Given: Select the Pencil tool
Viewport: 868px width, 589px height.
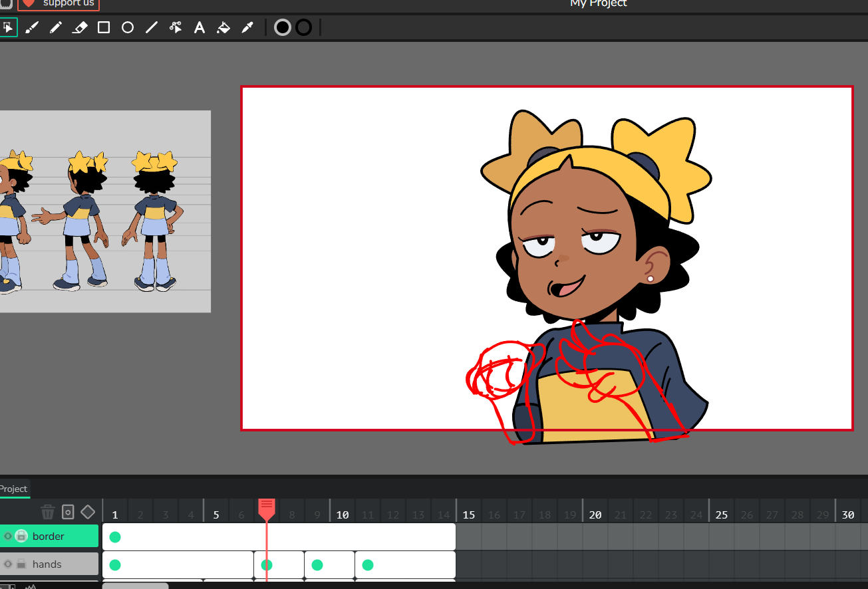Looking at the screenshot, I should [x=56, y=27].
